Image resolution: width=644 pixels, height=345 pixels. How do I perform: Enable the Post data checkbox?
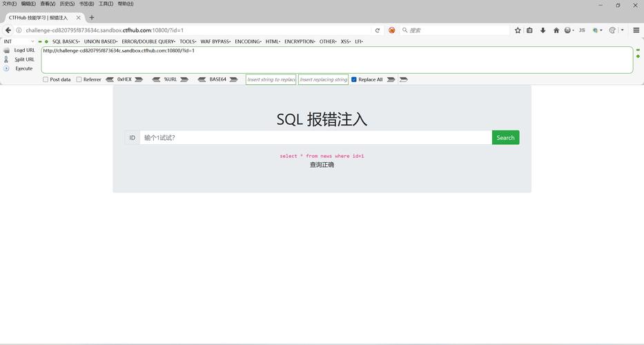pos(46,79)
